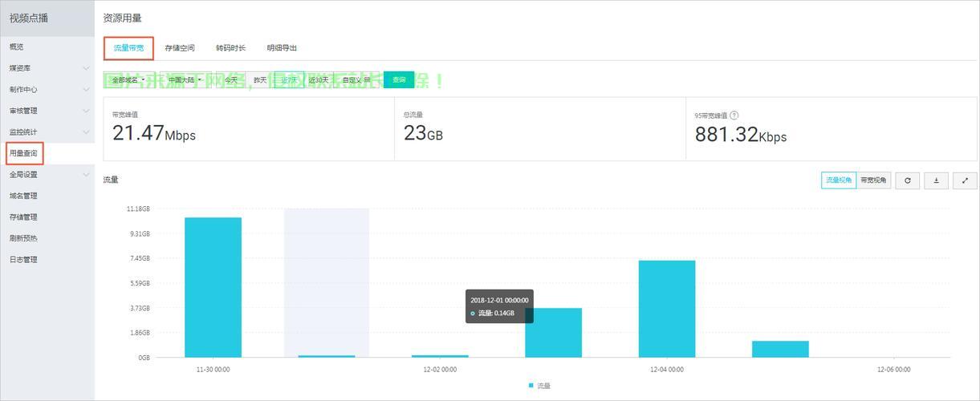980x401 pixels.
Task: Click the 资源用量 page heading
Action: [123, 18]
